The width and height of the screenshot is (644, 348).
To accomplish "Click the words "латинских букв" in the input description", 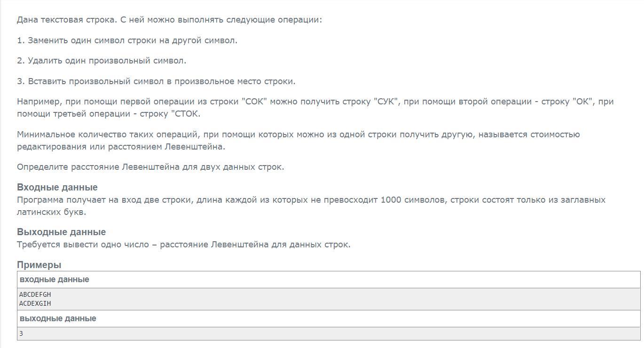I will 51,212.
